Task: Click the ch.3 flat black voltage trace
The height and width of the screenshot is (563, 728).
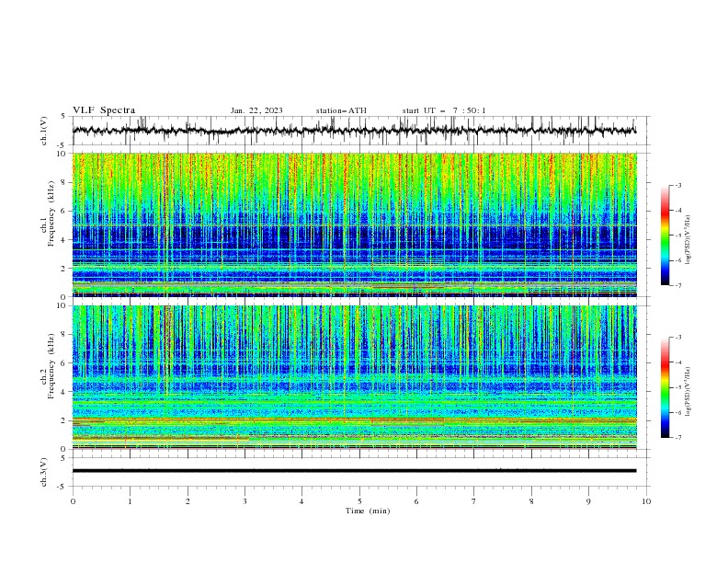Action: pos(354,471)
